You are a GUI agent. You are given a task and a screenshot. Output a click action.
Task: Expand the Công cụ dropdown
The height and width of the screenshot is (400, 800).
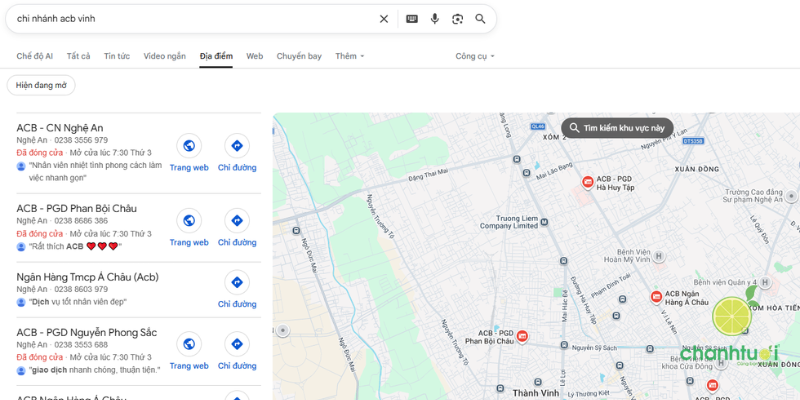pyautogui.click(x=475, y=56)
